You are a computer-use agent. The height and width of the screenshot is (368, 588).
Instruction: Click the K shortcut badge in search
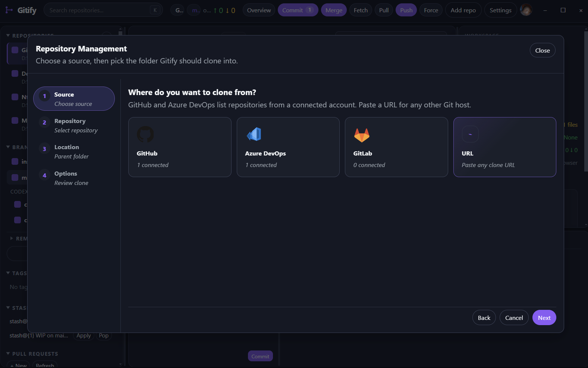pyautogui.click(x=155, y=10)
